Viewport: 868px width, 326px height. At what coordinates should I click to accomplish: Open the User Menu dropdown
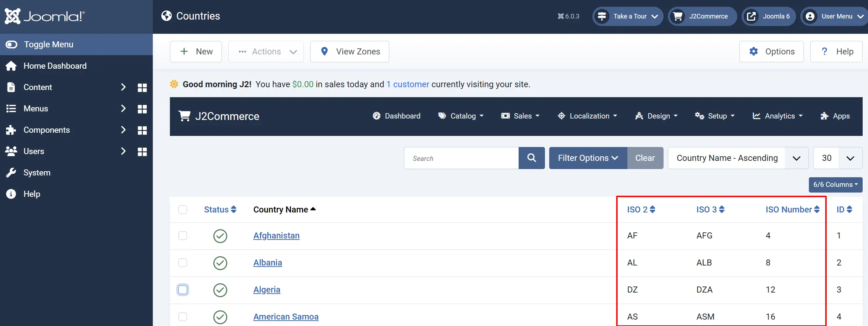coord(834,16)
